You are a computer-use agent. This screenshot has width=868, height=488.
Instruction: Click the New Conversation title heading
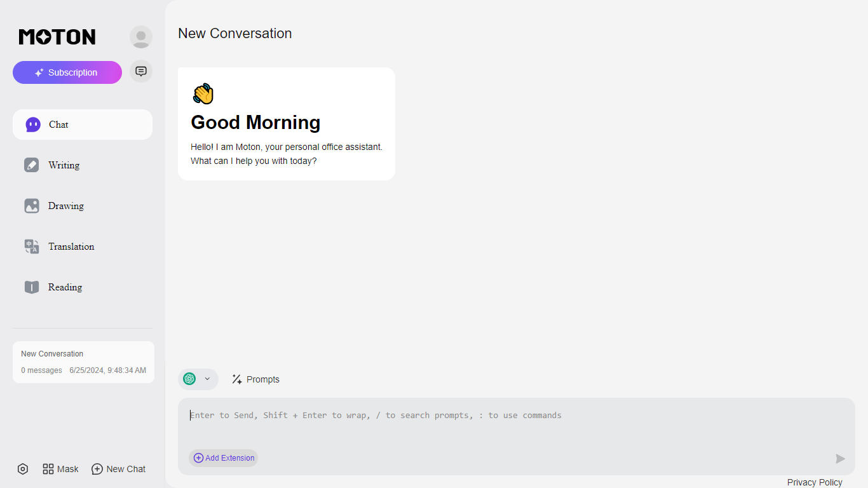(235, 34)
